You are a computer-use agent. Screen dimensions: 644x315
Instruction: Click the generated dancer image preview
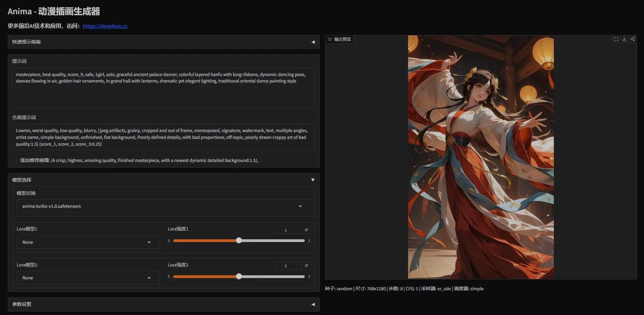click(x=481, y=157)
